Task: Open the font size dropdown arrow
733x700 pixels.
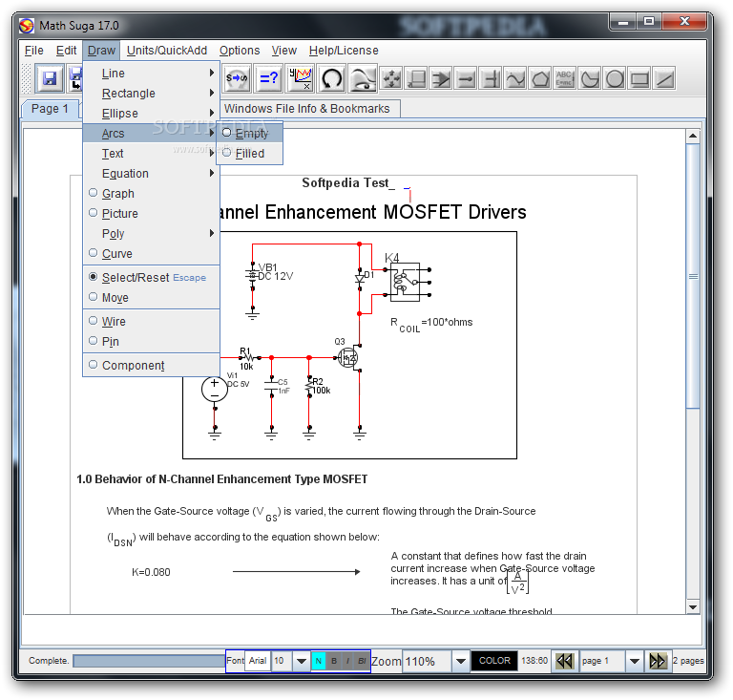Action: (x=302, y=661)
